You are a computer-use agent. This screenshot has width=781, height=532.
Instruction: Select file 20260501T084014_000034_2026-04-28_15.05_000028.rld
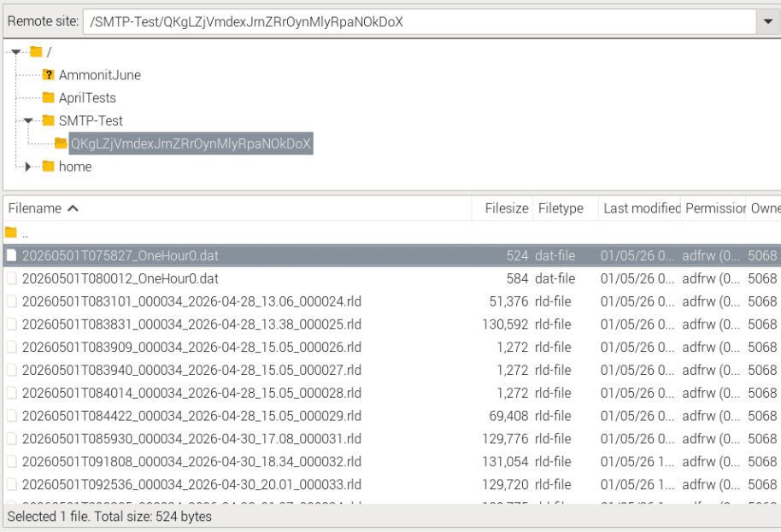392,393
